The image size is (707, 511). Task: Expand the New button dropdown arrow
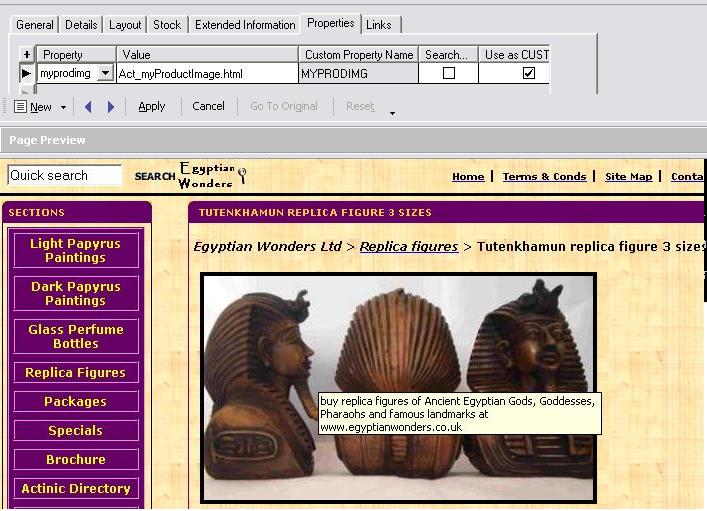coord(63,107)
